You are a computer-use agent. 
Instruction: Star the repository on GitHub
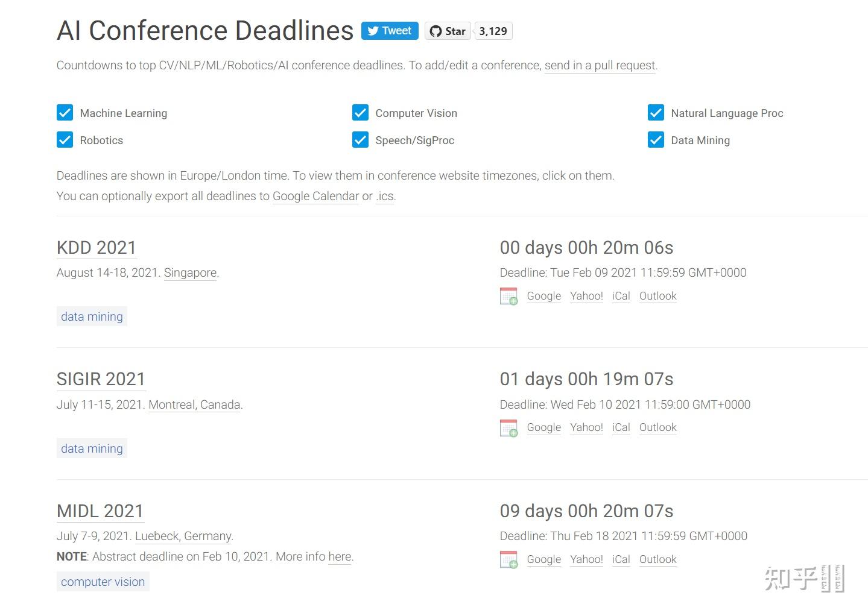[448, 31]
